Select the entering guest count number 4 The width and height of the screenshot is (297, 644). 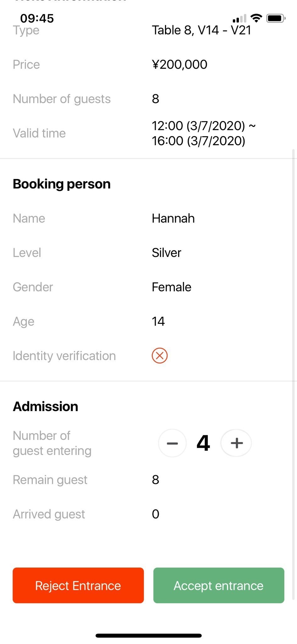pyautogui.click(x=203, y=443)
